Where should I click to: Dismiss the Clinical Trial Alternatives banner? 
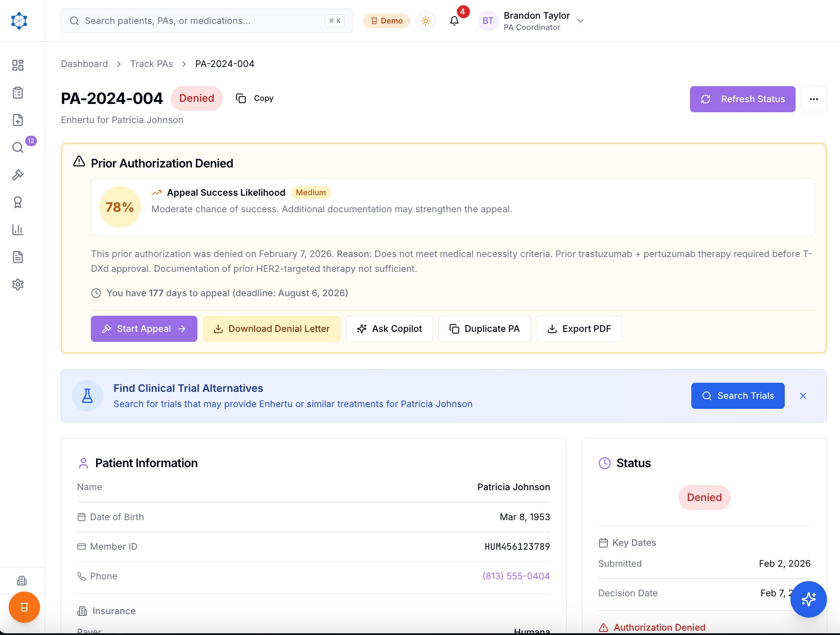(x=803, y=396)
